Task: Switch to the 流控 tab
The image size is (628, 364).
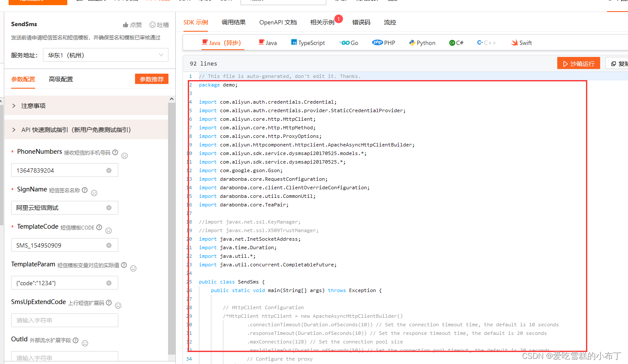Action: coord(390,22)
